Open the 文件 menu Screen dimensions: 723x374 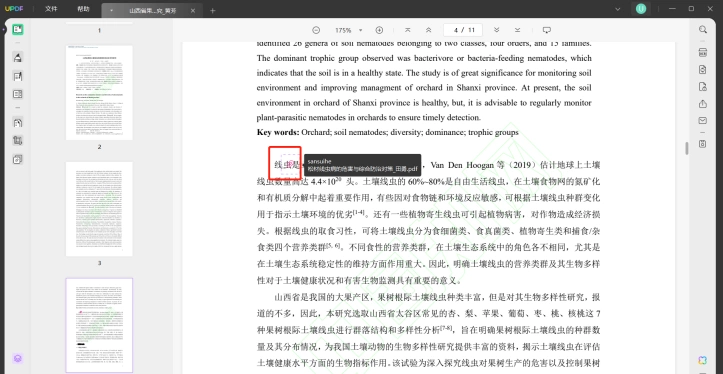click(x=51, y=9)
